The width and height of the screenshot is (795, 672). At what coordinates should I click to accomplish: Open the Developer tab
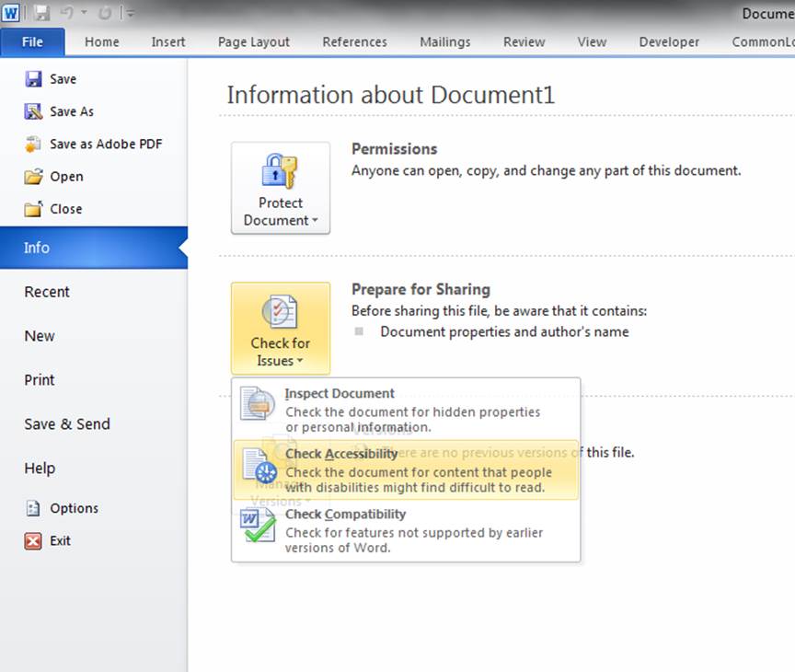pos(669,42)
